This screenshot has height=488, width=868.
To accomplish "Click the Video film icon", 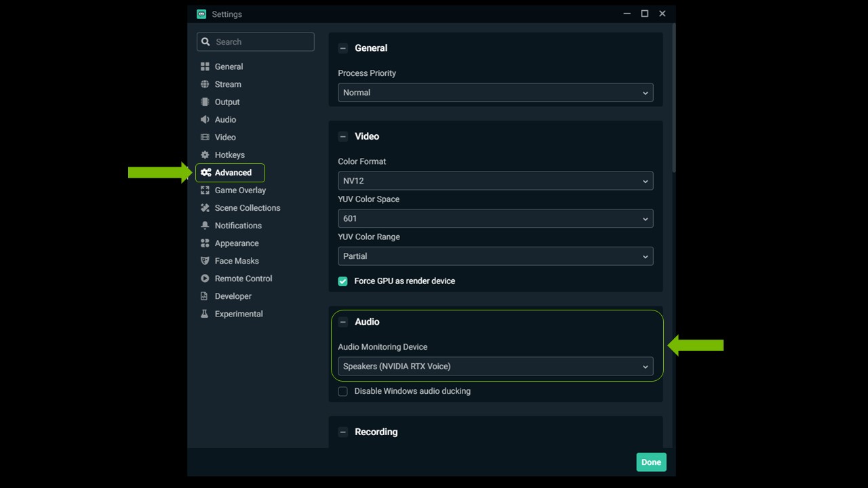I will 205,137.
